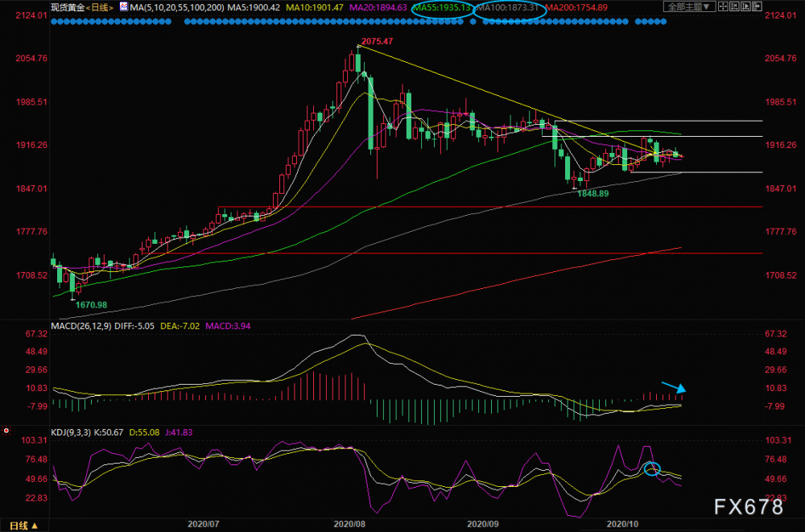Select the DEA:-7.02 value

pyautogui.click(x=180, y=326)
